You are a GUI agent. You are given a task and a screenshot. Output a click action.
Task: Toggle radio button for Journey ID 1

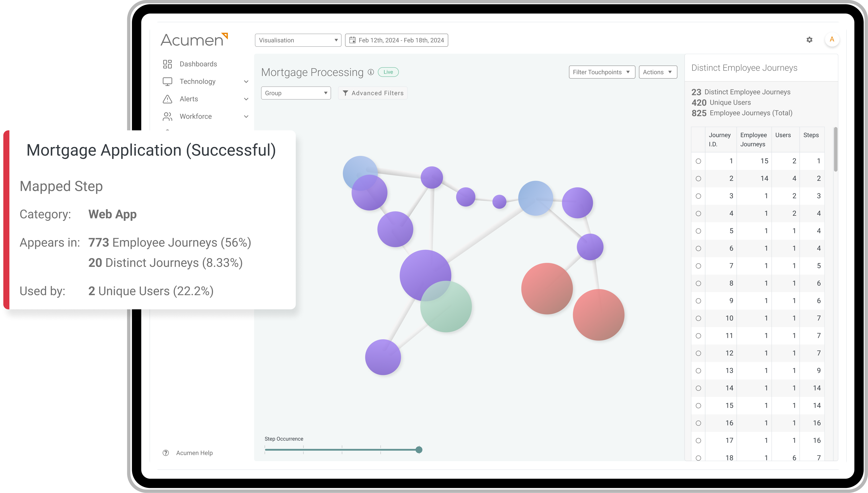[699, 161]
